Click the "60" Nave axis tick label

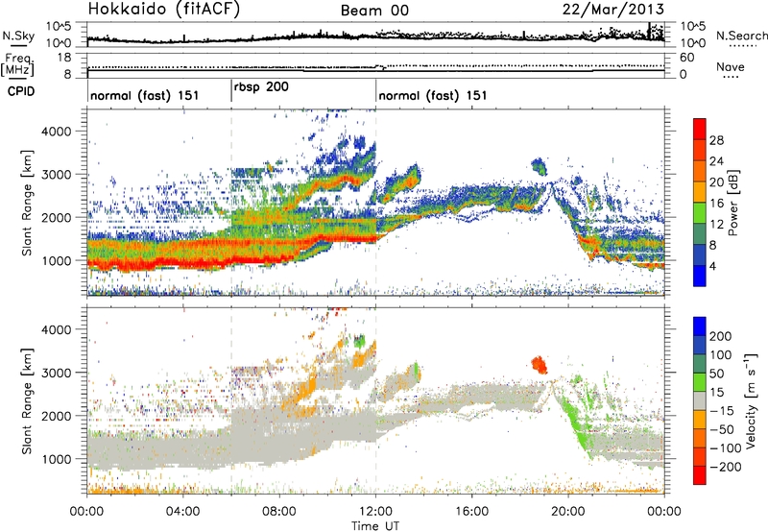click(x=687, y=58)
